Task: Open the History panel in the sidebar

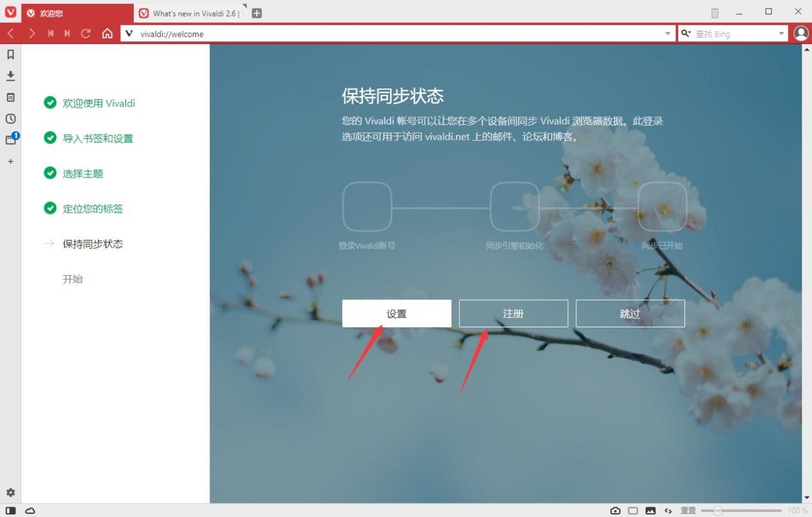Action: pyautogui.click(x=10, y=119)
